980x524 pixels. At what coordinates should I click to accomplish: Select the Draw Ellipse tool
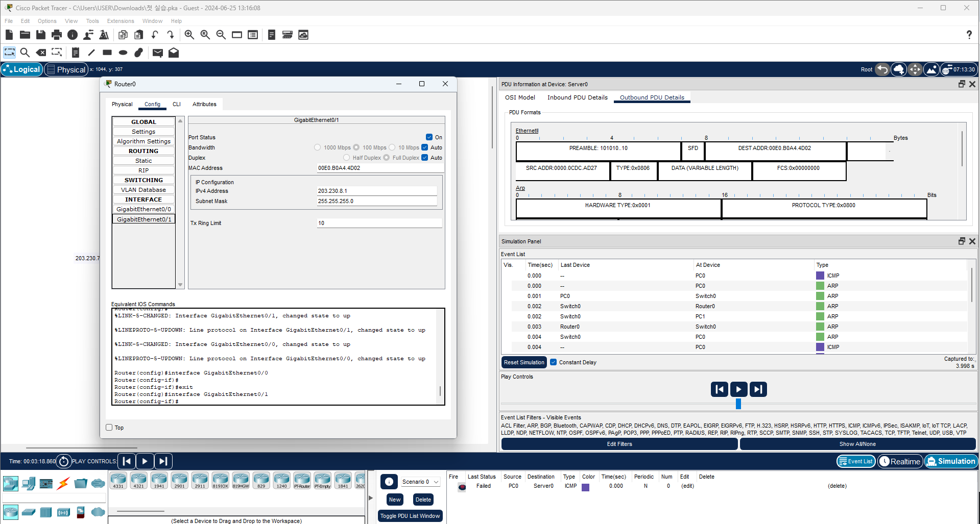123,53
